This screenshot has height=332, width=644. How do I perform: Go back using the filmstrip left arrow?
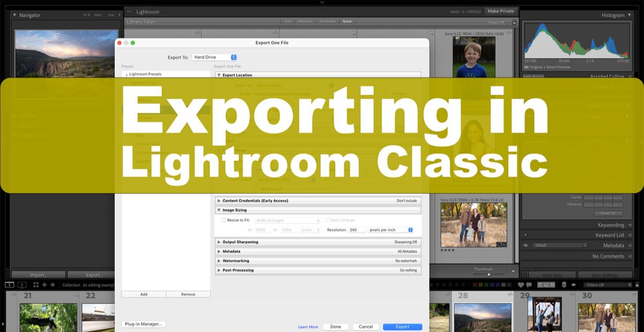(x=45, y=285)
